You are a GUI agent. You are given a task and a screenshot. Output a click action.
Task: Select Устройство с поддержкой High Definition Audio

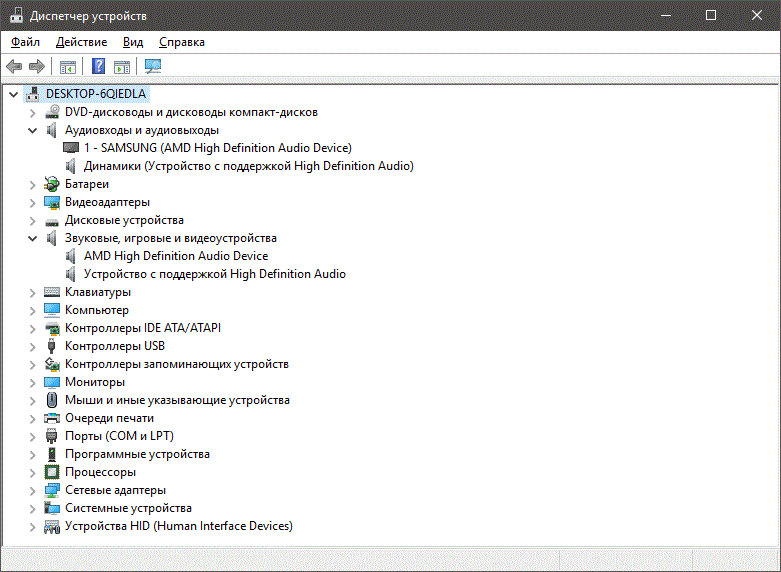215,274
